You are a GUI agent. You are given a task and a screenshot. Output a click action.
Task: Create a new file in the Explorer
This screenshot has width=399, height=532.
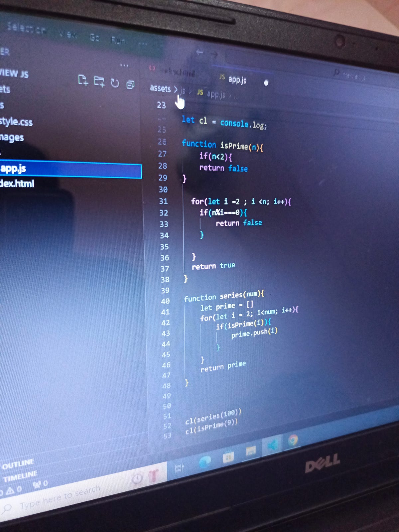[83, 80]
